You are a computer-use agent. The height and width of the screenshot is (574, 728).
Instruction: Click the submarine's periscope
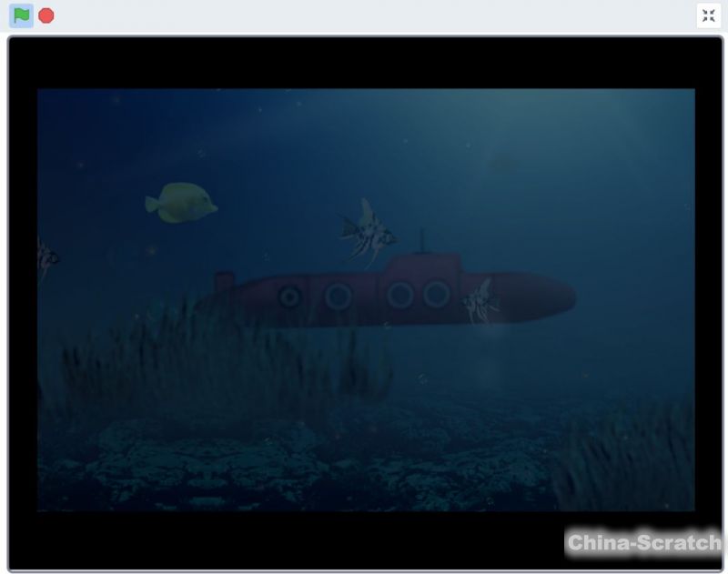(x=420, y=242)
